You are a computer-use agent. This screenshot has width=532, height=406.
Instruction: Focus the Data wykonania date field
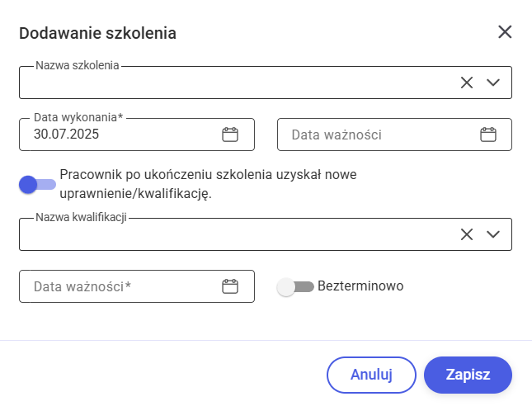pyautogui.click(x=115, y=135)
